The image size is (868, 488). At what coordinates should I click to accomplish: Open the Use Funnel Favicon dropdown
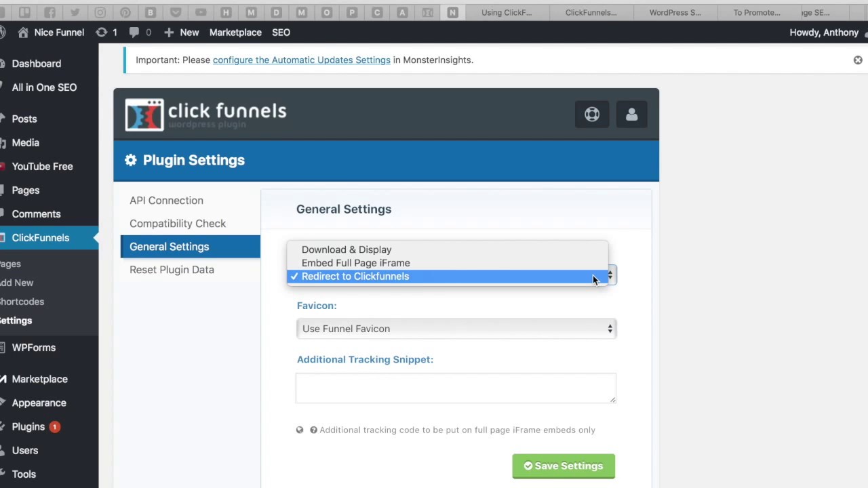coord(456,329)
